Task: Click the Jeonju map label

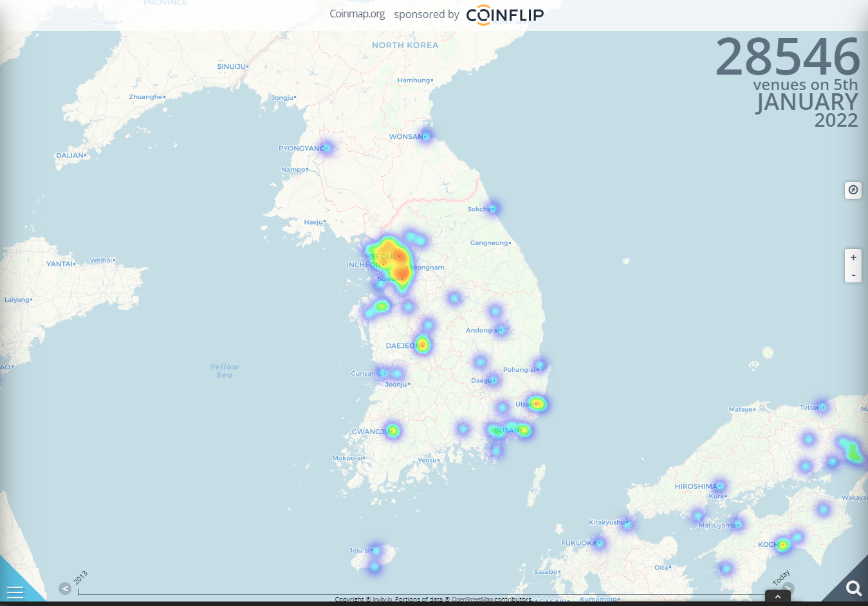Action: (396, 384)
